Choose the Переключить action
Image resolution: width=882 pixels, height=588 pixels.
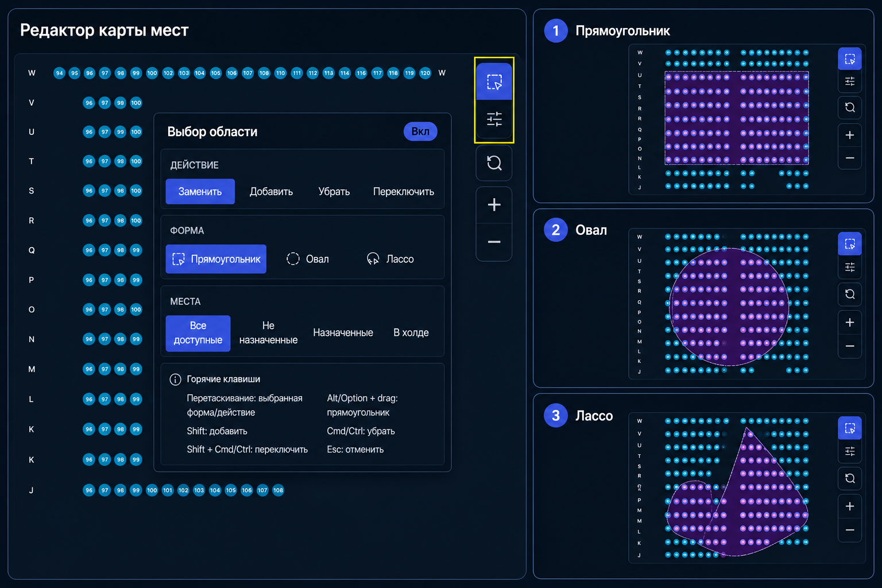click(404, 192)
